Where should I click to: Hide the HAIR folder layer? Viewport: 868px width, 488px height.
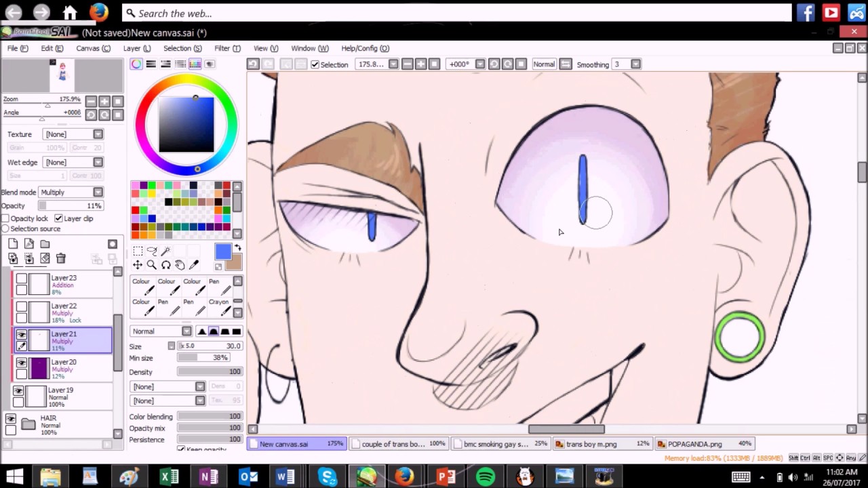point(11,420)
